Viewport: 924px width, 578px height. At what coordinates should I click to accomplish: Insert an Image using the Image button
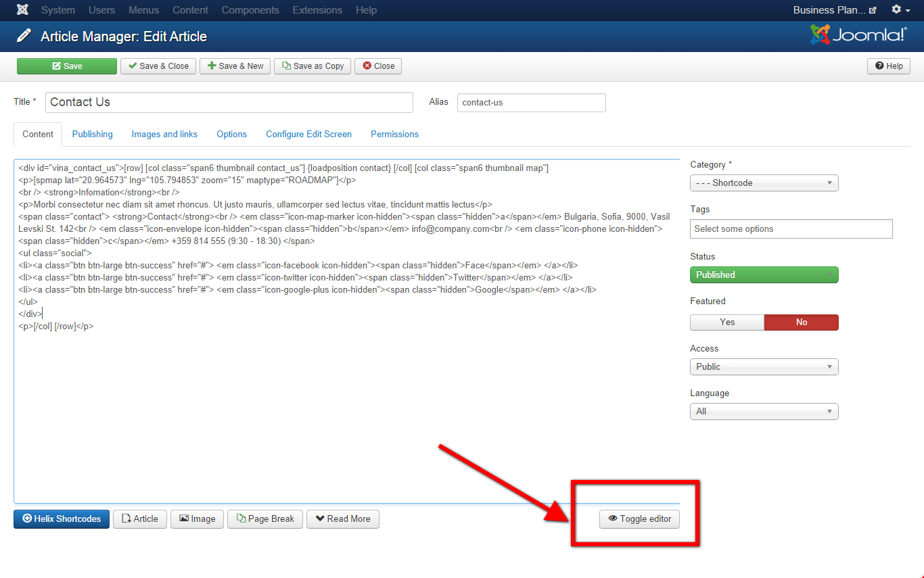coord(197,519)
